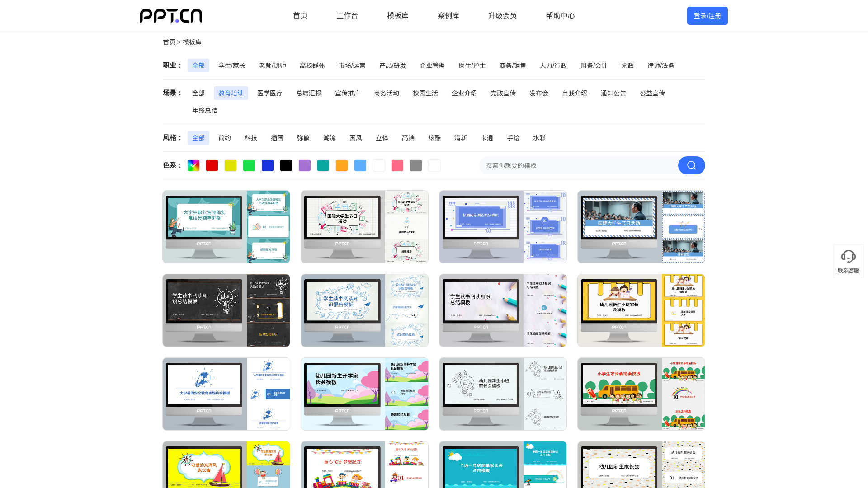Select the 教育培训 scene filter
The image size is (868, 488).
pos(231,93)
